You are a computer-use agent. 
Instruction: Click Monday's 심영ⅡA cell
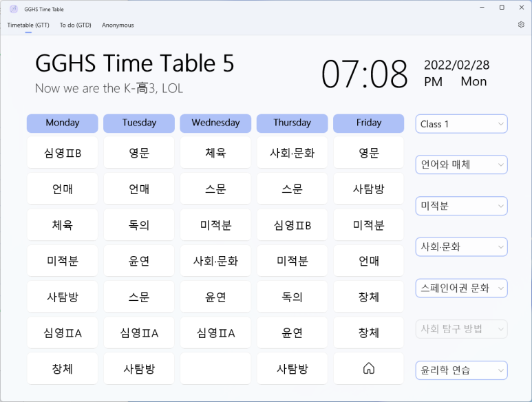pos(63,332)
